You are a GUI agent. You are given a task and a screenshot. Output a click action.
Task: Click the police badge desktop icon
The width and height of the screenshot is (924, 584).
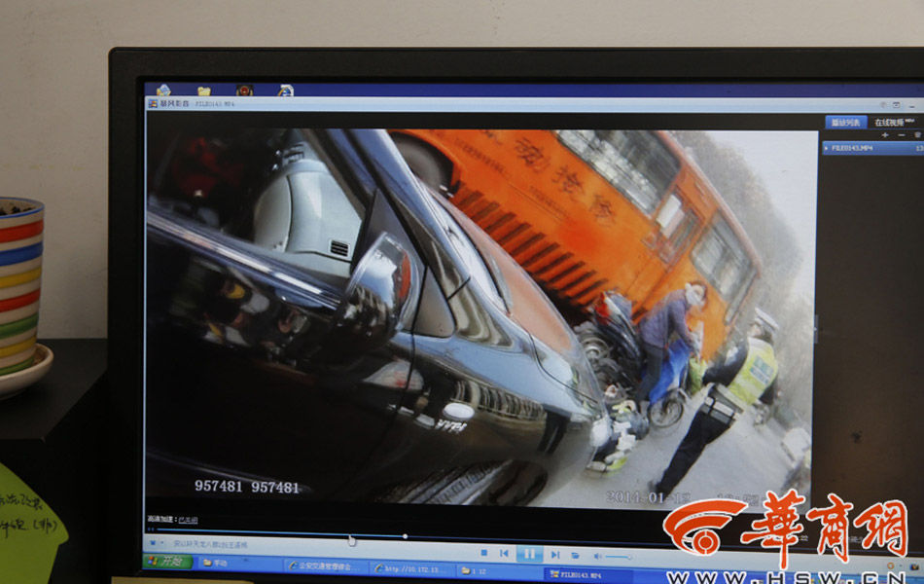[x=244, y=91]
